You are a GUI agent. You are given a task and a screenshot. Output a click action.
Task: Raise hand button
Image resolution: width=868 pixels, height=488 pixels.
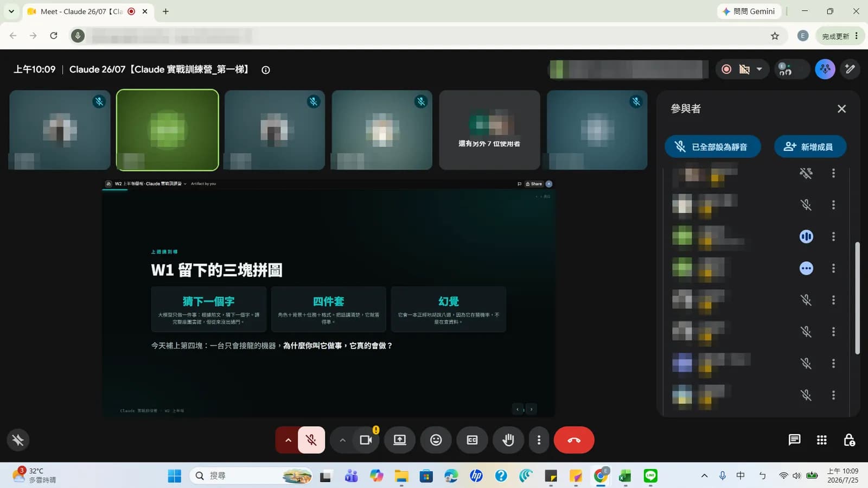508,440
